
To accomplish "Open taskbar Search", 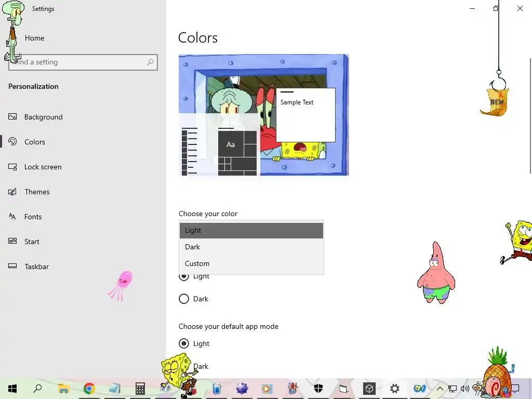I will tap(37, 389).
